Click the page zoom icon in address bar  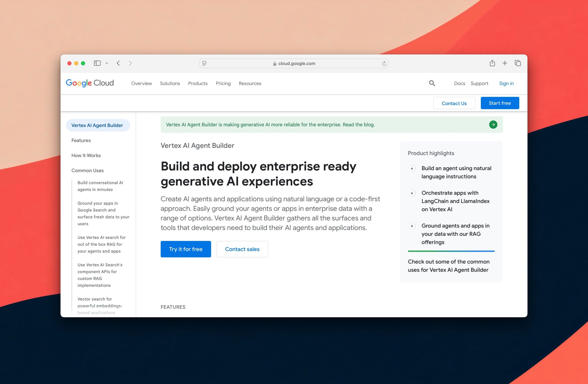pos(204,63)
